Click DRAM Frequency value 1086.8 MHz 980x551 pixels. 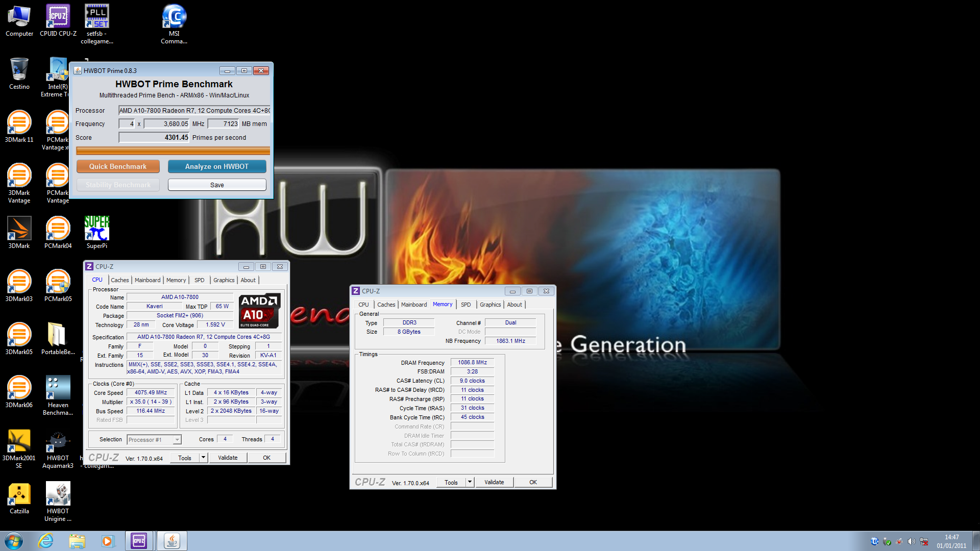(x=473, y=363)
